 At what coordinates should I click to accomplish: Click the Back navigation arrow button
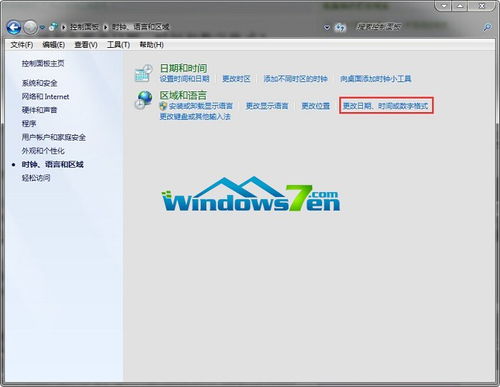[14, 27]
